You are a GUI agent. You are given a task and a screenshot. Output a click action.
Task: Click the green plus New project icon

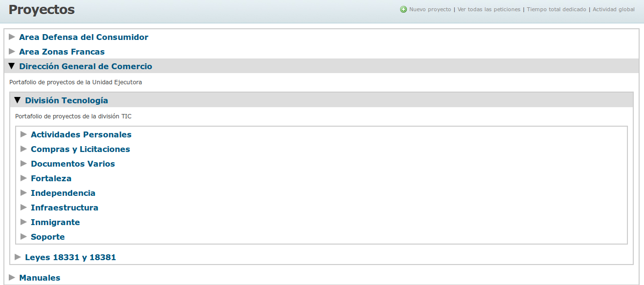point(403,9)
